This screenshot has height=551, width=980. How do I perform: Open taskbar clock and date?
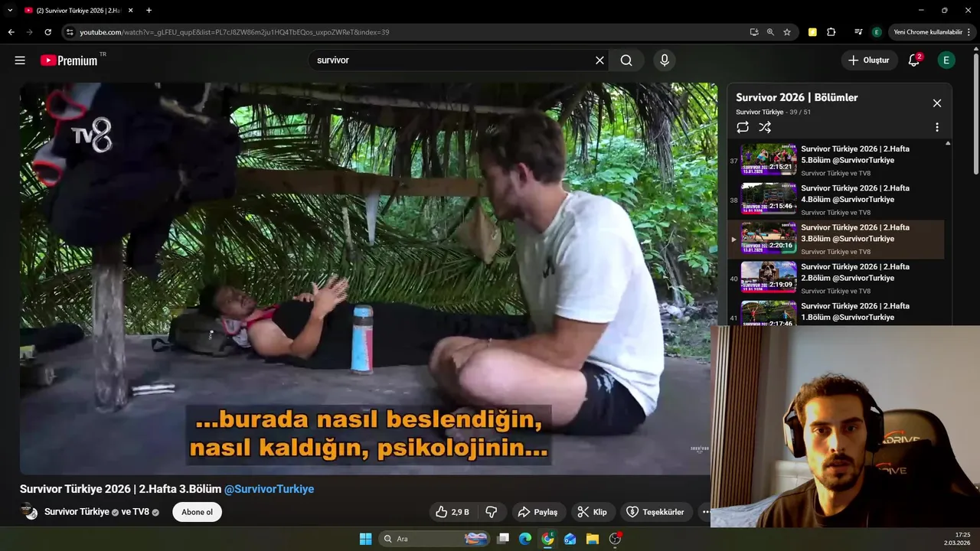pos(957,539)
